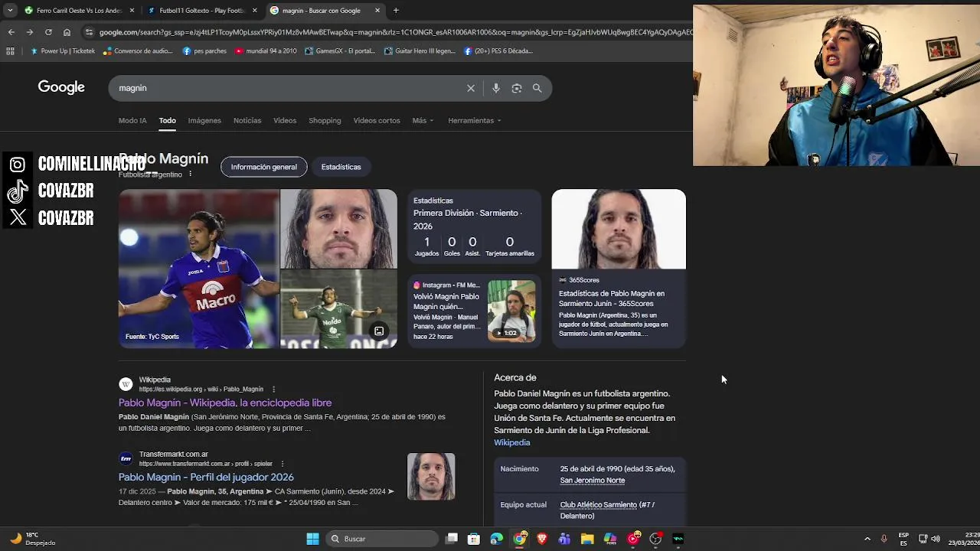The height and width of the screenshot is (551, 980).
Task: Open pes parches Facebook bookmark
Action: tap(204, 51)
